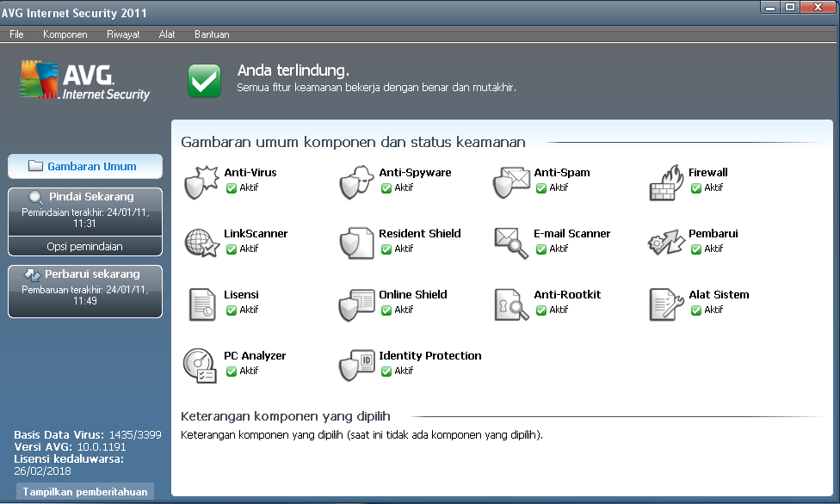Open the PC Analyzer gauge icon
The image size is (840, 504).
200,366
